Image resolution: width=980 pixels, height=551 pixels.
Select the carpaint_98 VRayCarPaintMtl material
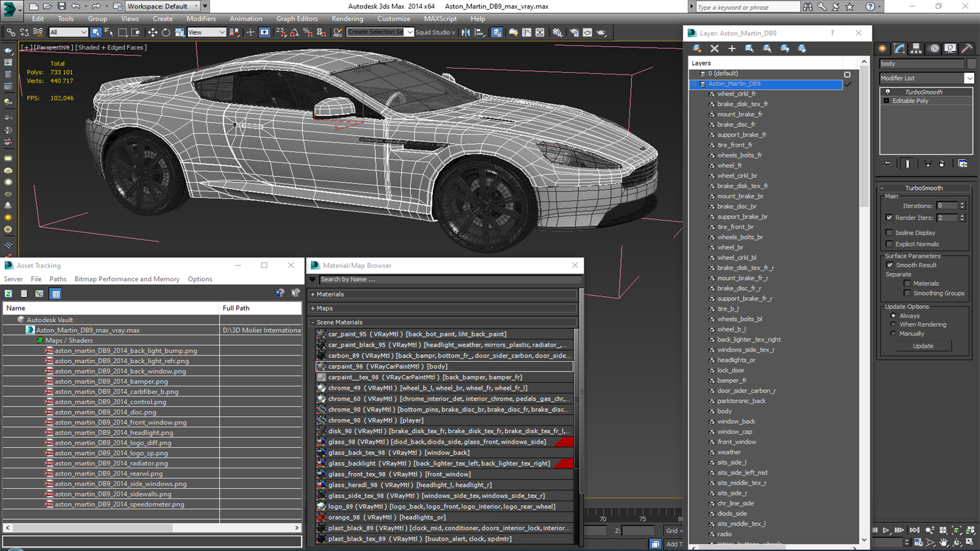pos(444,366)
